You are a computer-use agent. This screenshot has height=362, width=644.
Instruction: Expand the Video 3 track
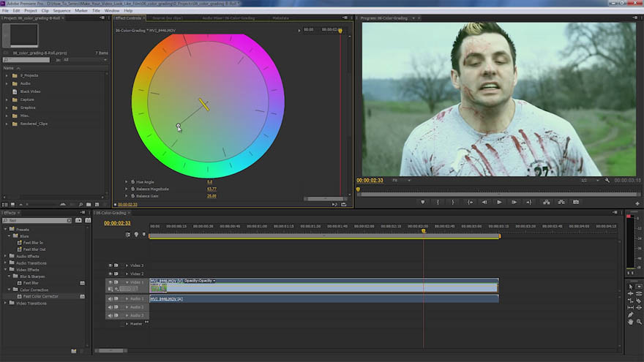tap(127, 265)
